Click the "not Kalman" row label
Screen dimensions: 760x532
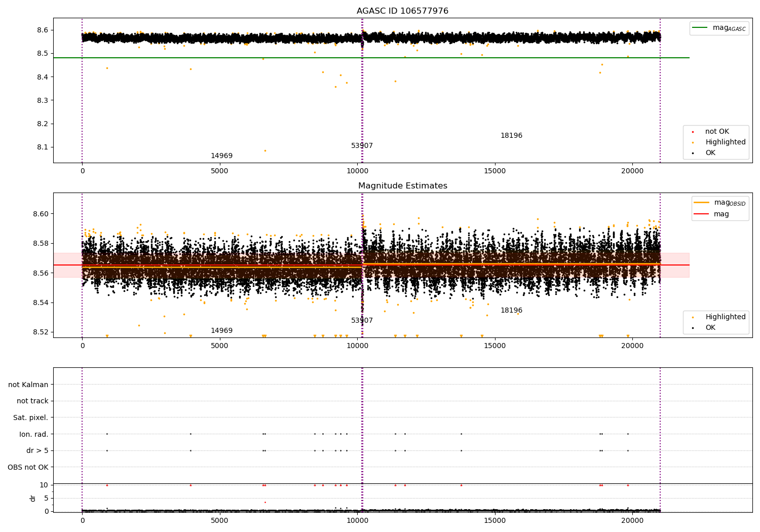28,385
